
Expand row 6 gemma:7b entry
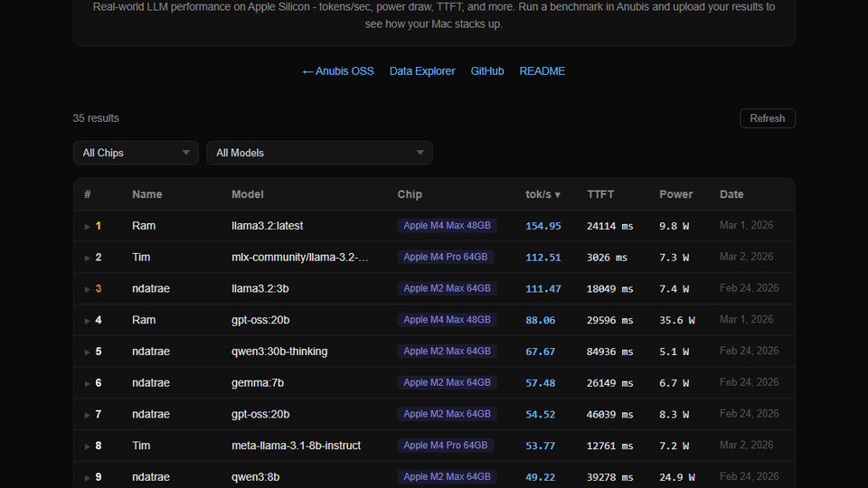coord(88,383)
